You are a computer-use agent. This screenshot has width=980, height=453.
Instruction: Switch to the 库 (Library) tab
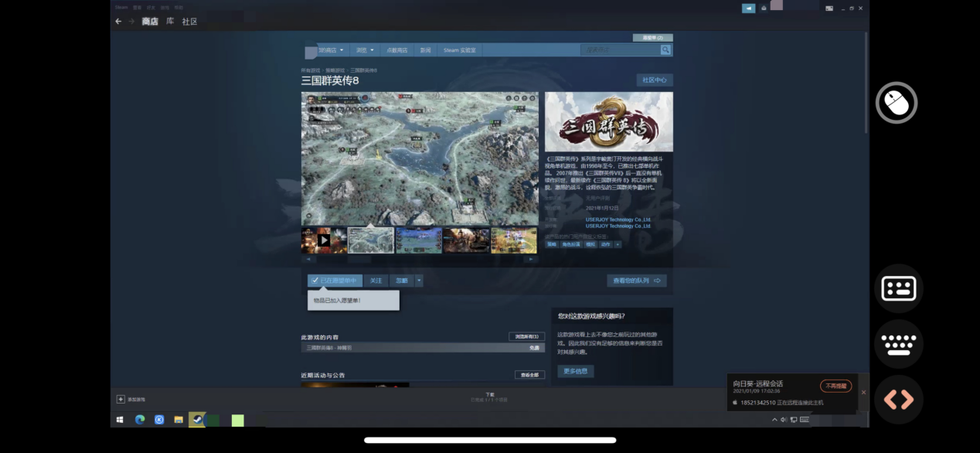tap(170, 22)
